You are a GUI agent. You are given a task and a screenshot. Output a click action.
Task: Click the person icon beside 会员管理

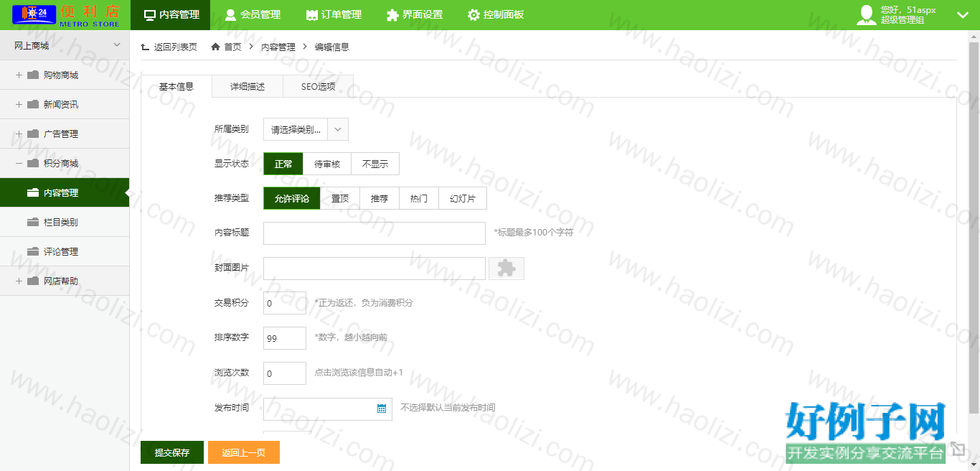tap(230, 14)
